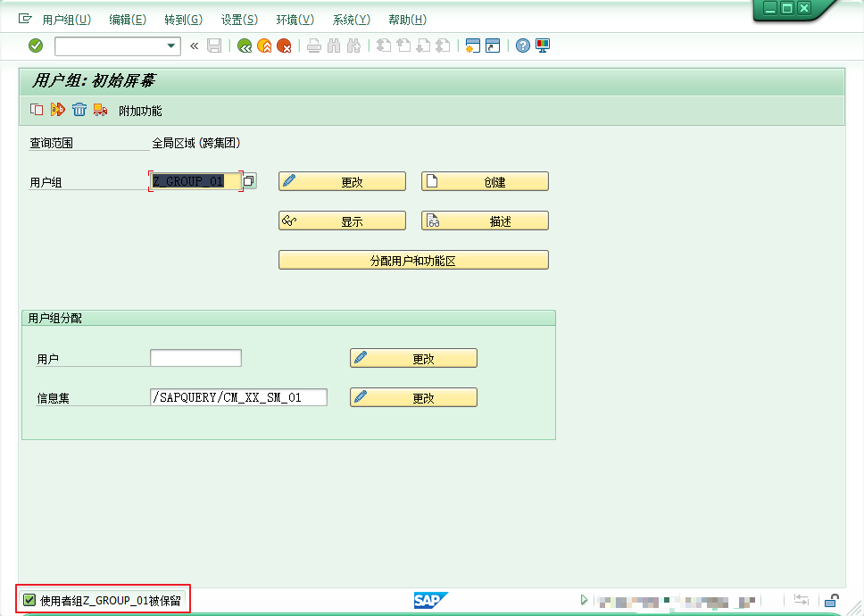Click the red Cancel icon
This screenshot has width=864, height=616.
click(x=285, y=46)
